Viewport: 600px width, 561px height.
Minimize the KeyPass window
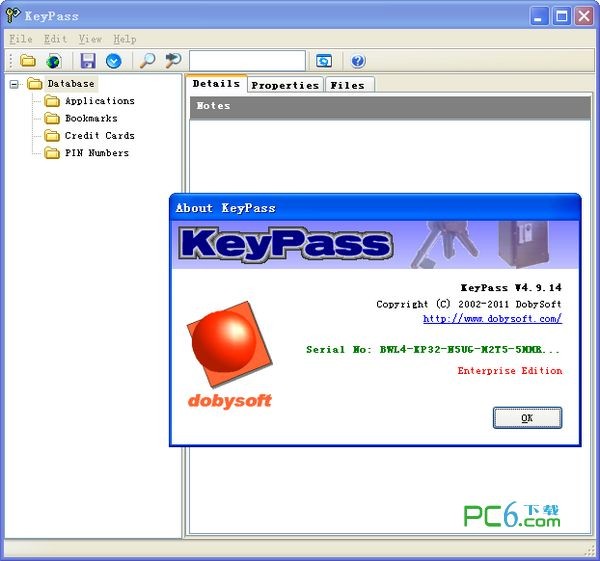pos(539,16)
